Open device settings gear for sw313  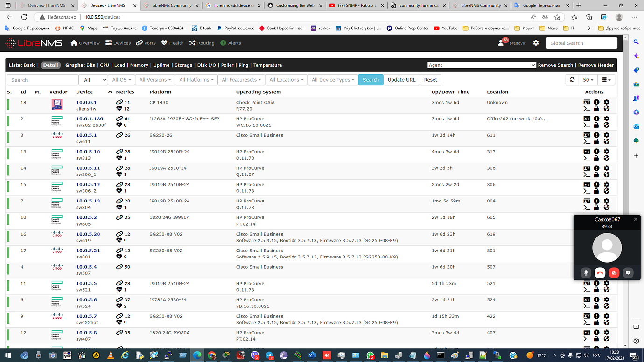[x=606, y=151]
